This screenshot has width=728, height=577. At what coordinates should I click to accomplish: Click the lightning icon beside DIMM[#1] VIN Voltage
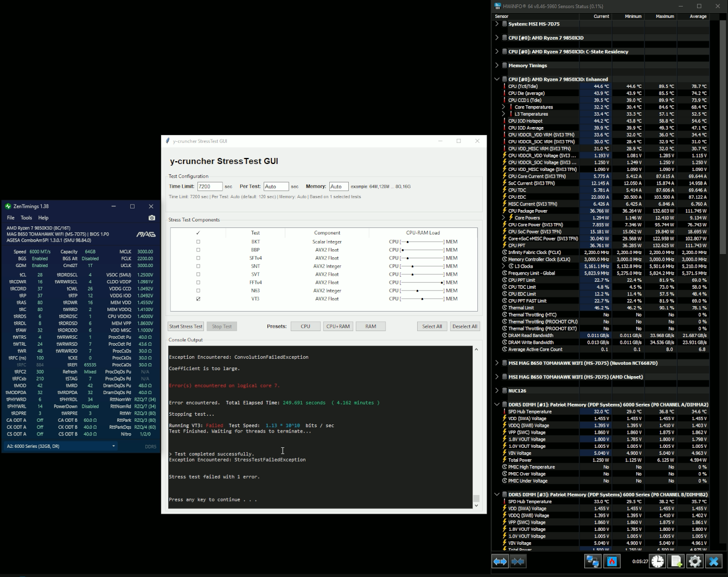pos(505,453)
